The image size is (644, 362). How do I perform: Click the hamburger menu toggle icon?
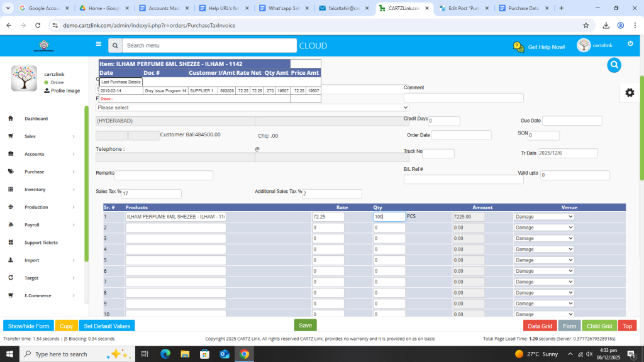click(98, 45)
